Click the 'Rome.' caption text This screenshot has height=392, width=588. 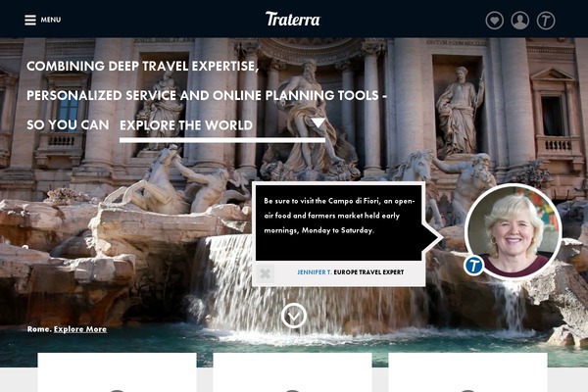pos(39,329)
